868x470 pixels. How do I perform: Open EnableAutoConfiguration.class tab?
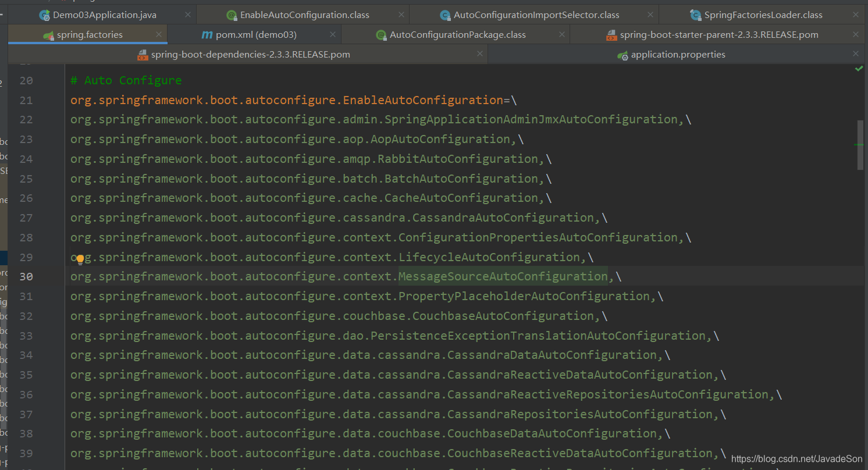pos(303,15)
